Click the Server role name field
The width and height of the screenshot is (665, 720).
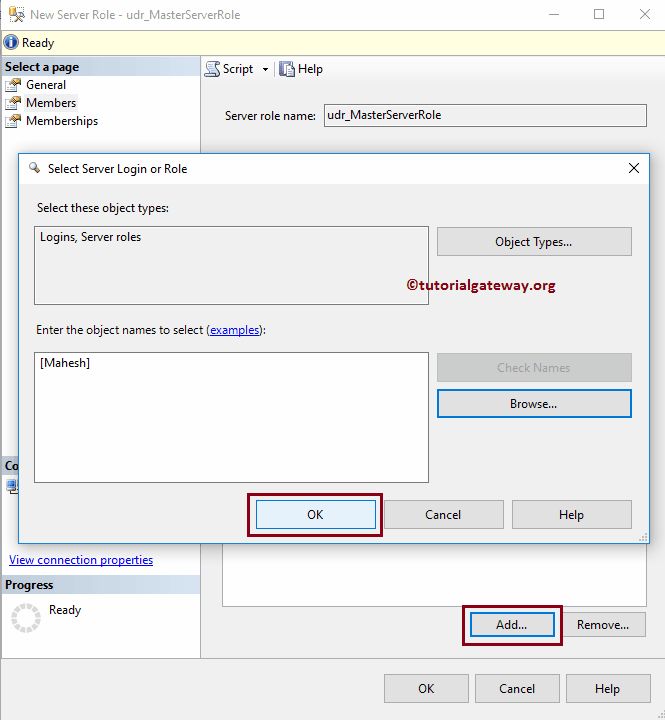pyautogui.click(x=485, y=115)
